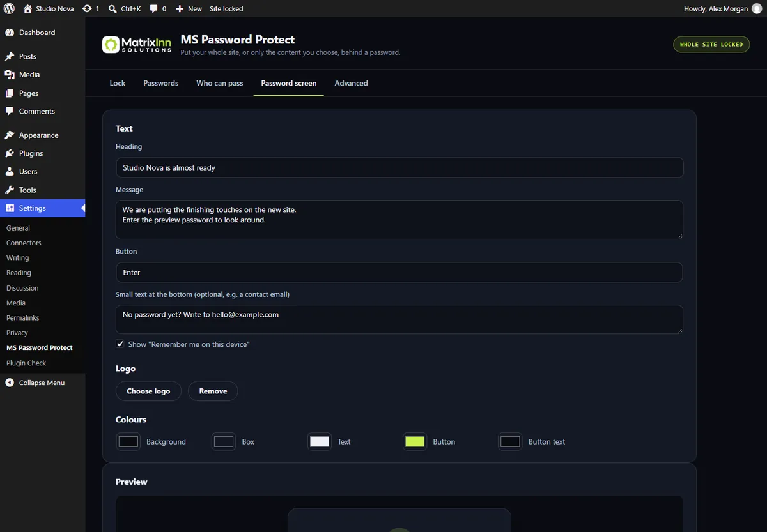Click the MatrixInn Solutions logo
The height and width of the screenshot is (532, 767).
[x=137, y=45]
